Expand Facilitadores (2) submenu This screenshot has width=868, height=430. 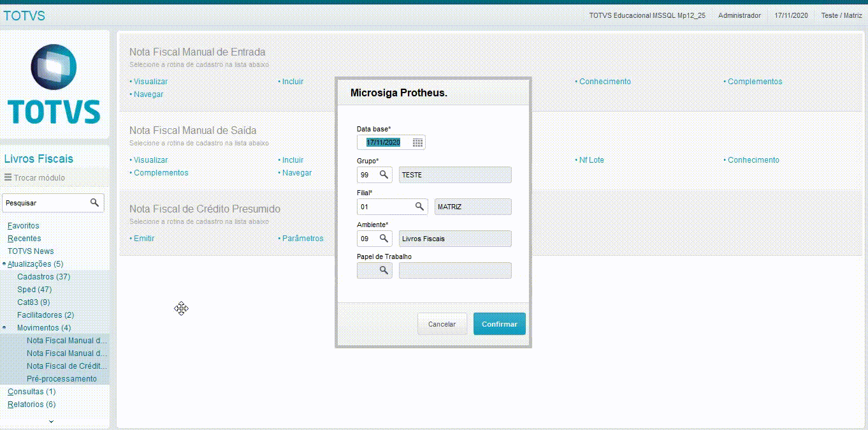coord(46,315)
